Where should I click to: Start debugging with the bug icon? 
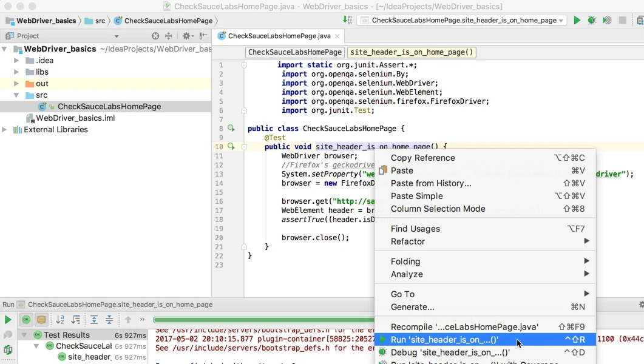pyautogui.click(x=591, y=20)
